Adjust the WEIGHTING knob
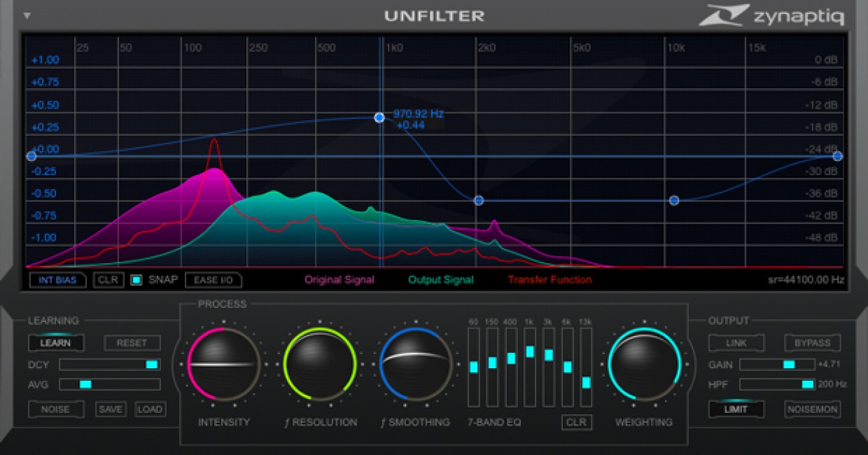This screenshot has height=455, width=868. tap(643, 364)
